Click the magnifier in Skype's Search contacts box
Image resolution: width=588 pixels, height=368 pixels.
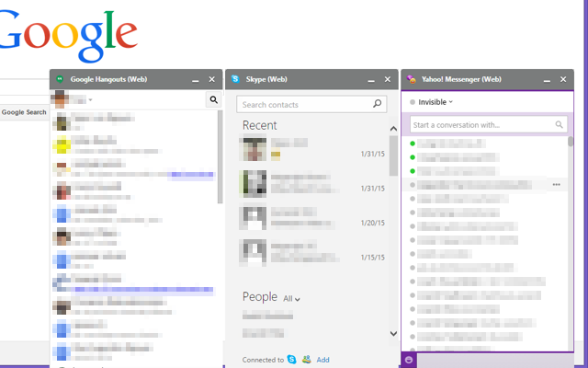pyautogui.click(x=378, y=104)
